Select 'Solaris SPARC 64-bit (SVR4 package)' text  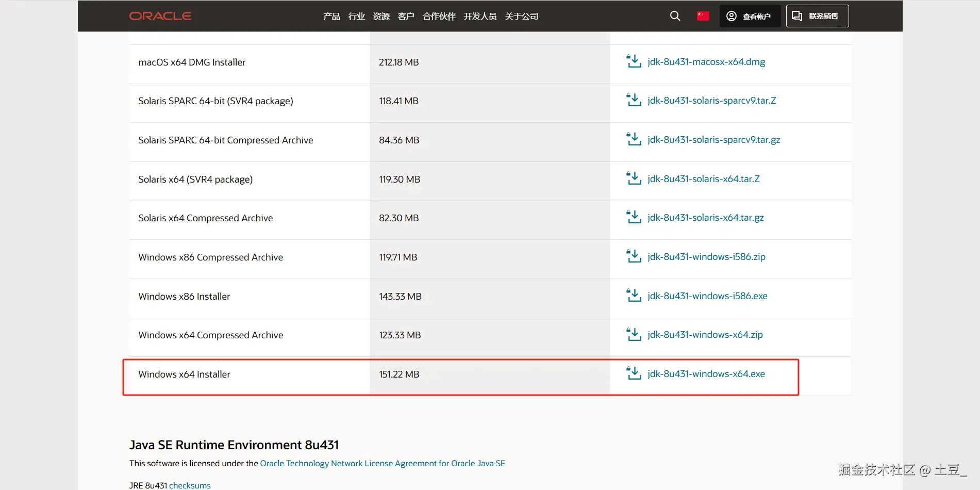coord(215,101)
